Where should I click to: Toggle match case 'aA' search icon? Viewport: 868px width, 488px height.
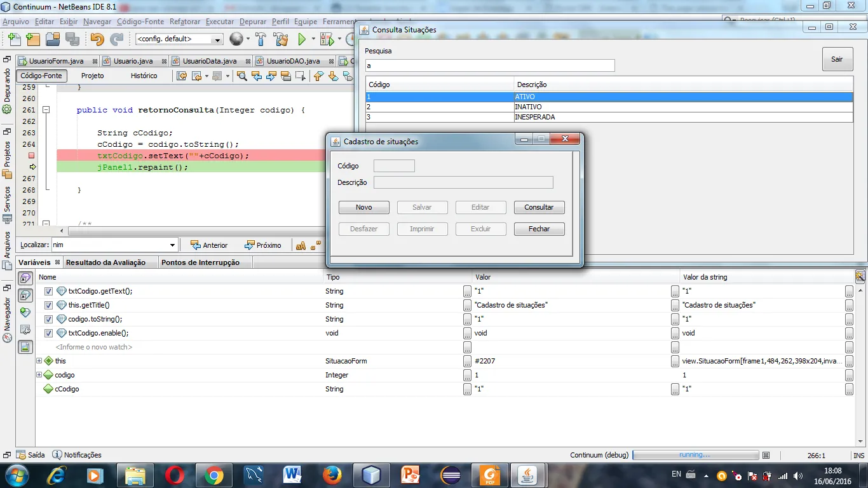pyautogui.click(x=301, y=245)
